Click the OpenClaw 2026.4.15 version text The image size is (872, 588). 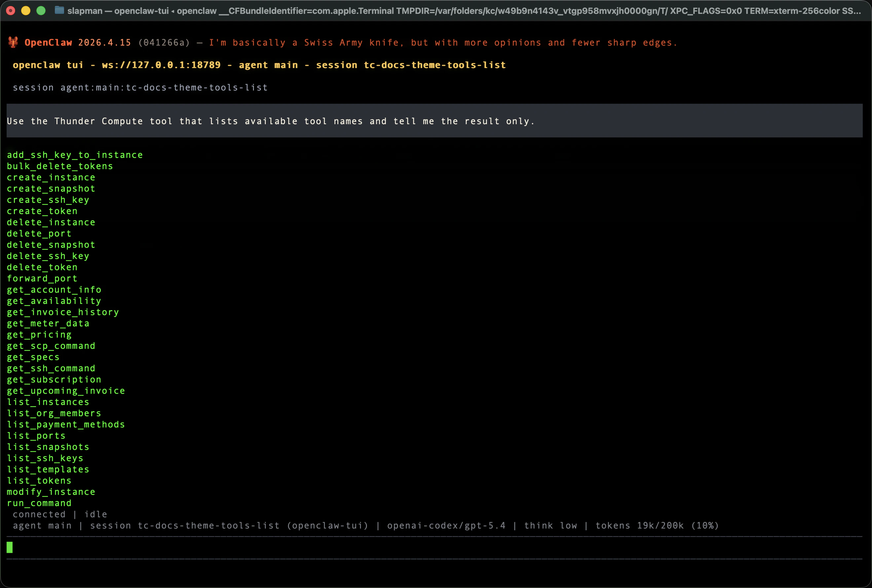(78, 42)
